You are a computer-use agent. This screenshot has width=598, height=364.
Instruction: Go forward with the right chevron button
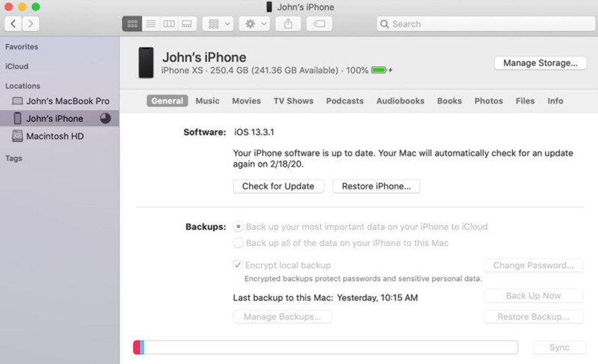[x=31, y=24]
